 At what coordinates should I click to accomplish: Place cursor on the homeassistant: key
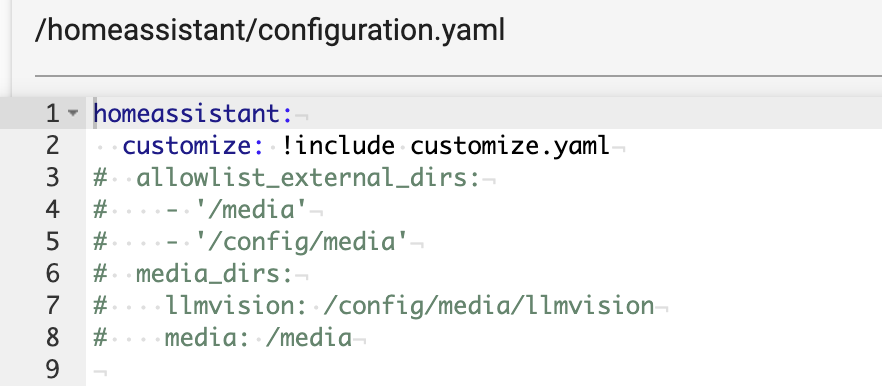coord(194,114)
